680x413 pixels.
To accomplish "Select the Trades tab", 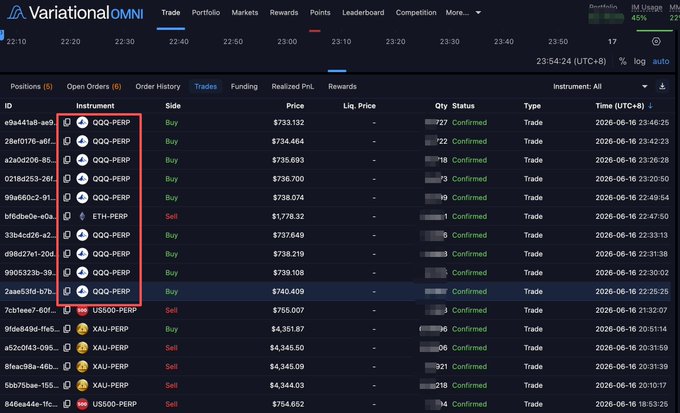I will (x=206, y=86).
